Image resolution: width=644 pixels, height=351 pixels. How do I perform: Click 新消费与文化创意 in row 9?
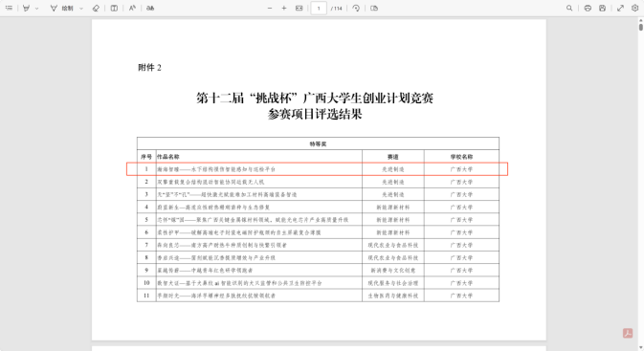tap(393, 270)
